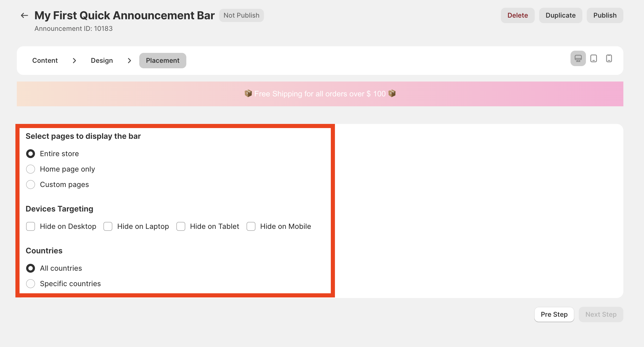Click the Free Shipping announcement bar preview
This screenshot has width=644, height=347.
coord(320,94)
